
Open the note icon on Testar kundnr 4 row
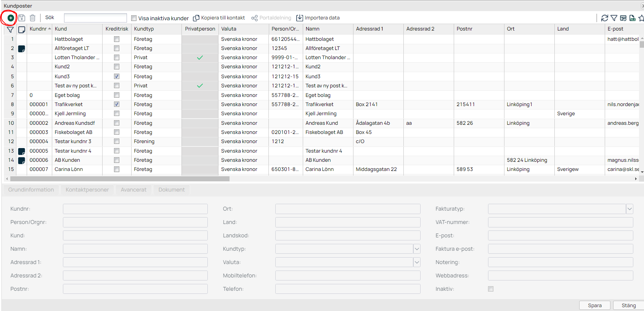pos(22,151)
